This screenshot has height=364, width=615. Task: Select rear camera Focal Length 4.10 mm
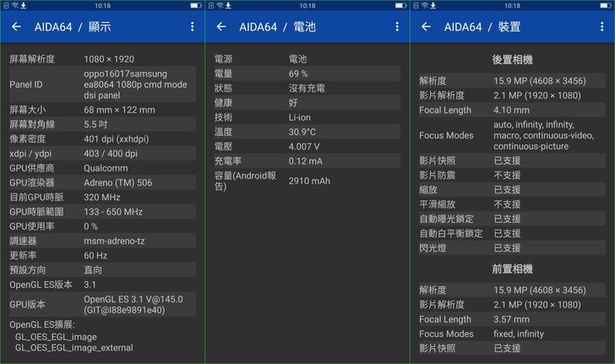click(x=511, y=111)
